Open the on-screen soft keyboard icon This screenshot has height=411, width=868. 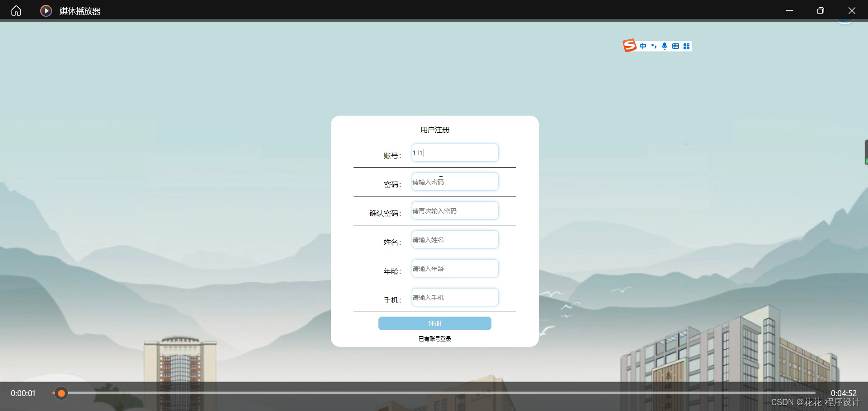coord(675,46)
